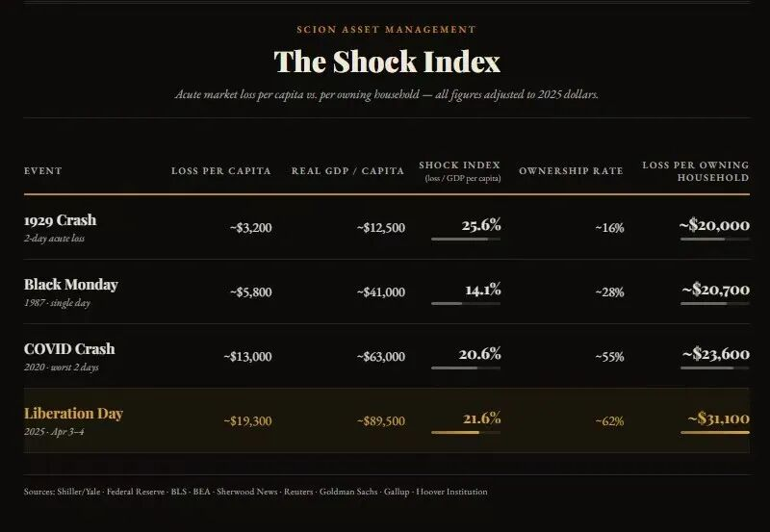Image resolution: width=770 pixels, height=532 pixels.
Task: Click the highlighted Liberation Day event name
Action: [x=73, y=414]
